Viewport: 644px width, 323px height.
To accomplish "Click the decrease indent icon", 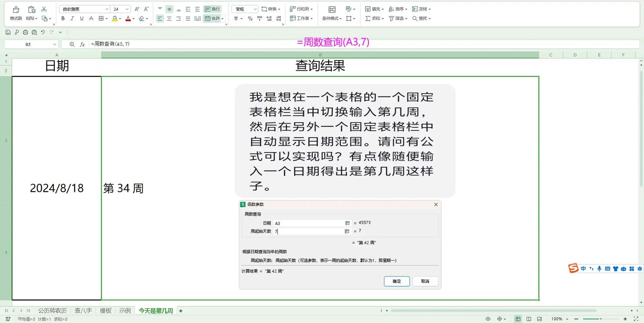I will (188, 9).
